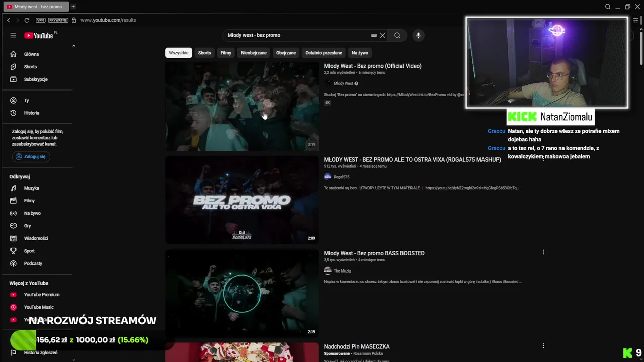Reload the page with the refresh icon
This screenshot has height=362, width=644.
[x=27, y=20]
